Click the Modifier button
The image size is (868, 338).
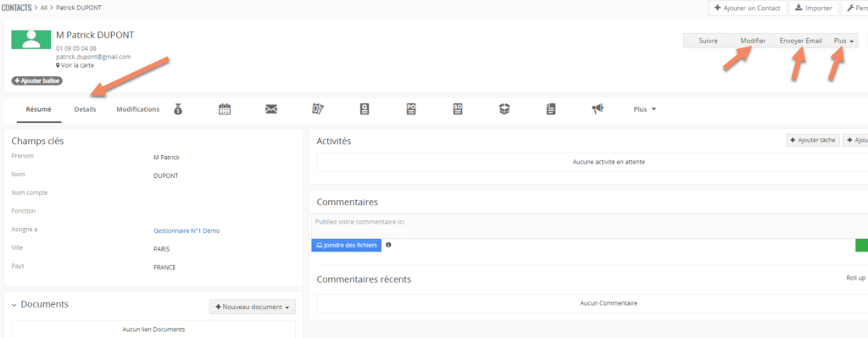tap(753, 41)
